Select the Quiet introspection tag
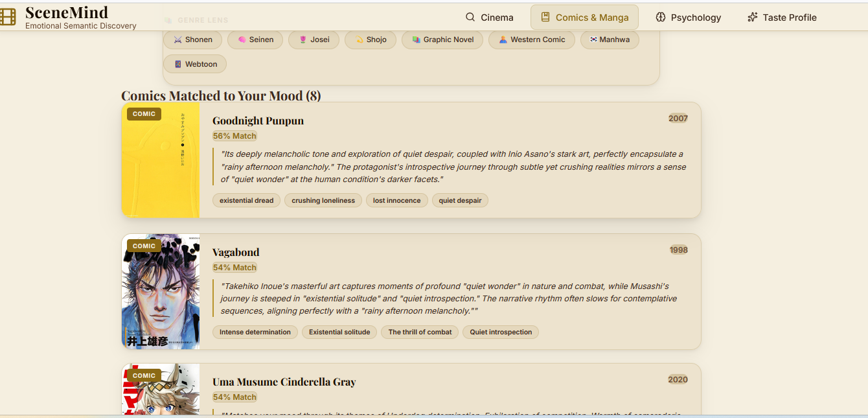Screen dimensions: 868x418 [501, 332]
